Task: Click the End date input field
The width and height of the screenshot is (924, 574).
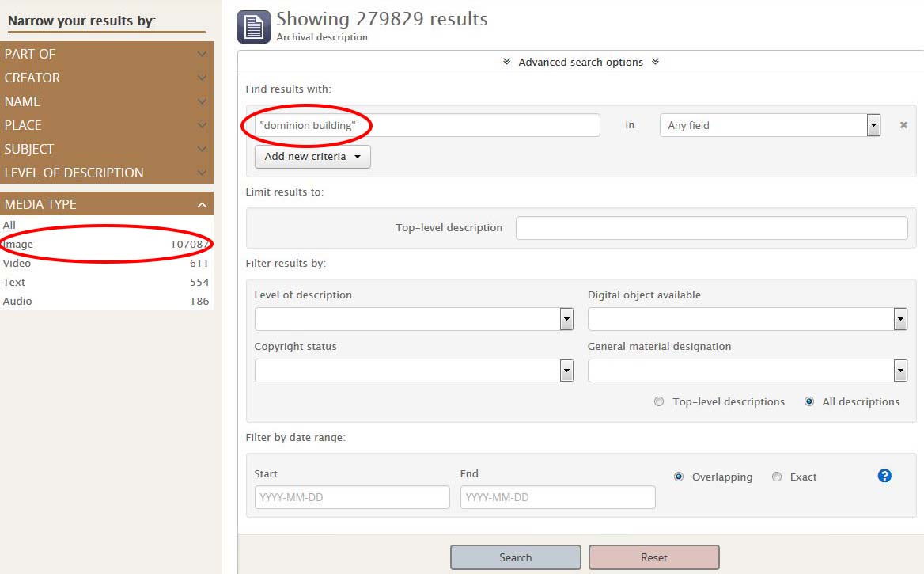Action: click(558, 497)
